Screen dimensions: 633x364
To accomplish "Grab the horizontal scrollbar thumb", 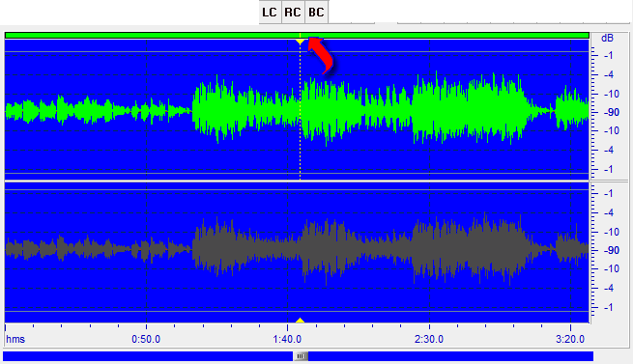I will click(x=301, y=356).
